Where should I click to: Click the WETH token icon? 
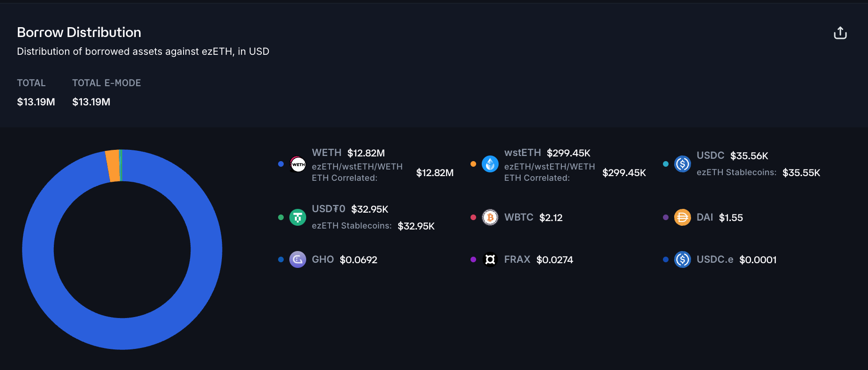[298, 164]
